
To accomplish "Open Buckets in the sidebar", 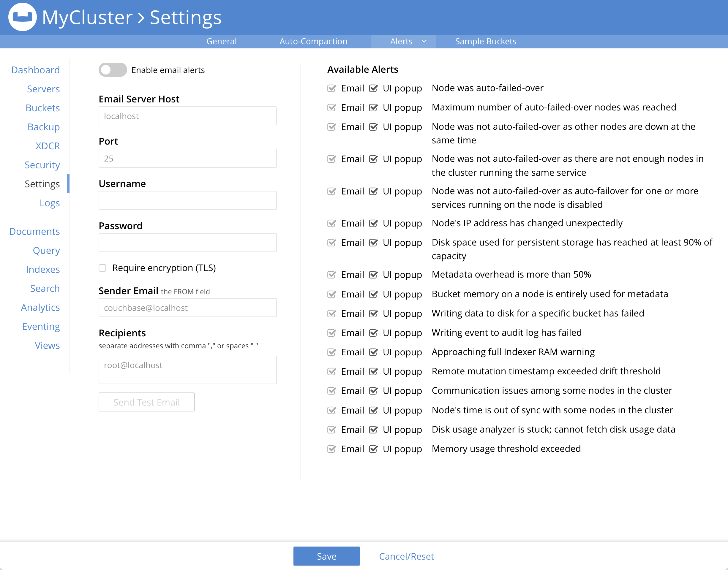I will tap(43, 108).
